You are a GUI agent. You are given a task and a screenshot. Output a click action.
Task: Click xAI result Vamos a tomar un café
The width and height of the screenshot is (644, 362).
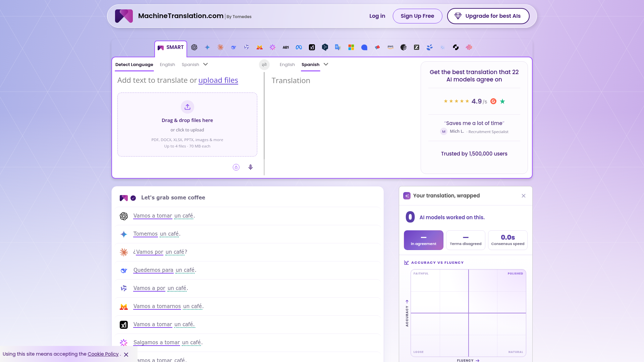(164, 324)
